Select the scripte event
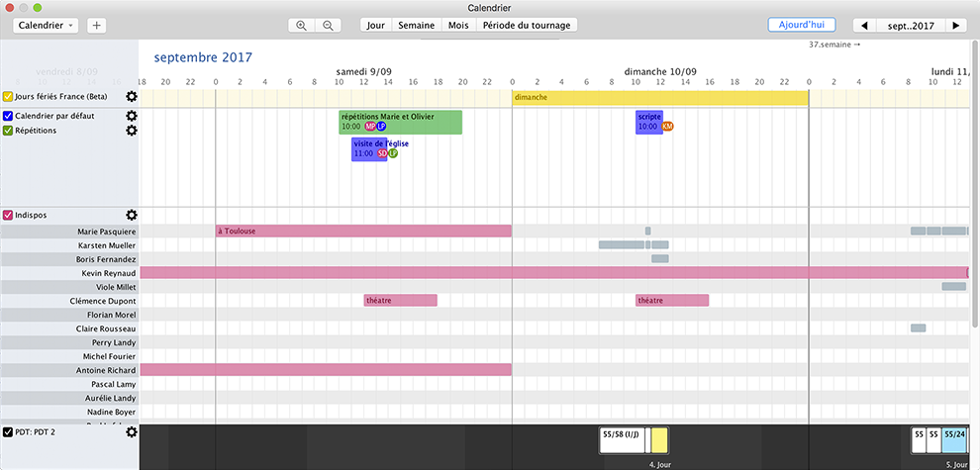 tap(649, 122)
